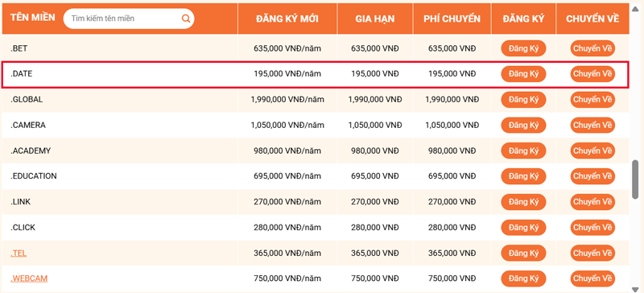The width and height of the screenshot is (644, 293).
Task: Click Chuyển Về on the .CLICK row
Action: point(592,227)
